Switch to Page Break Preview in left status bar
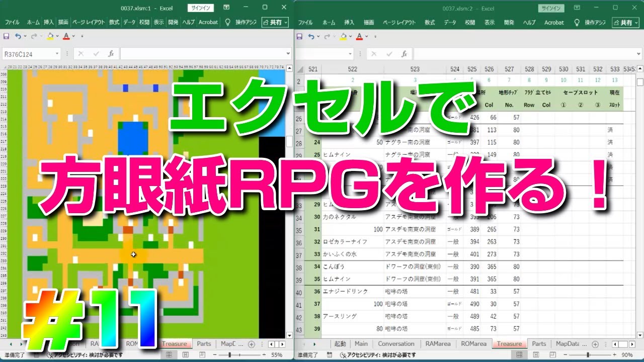 click(x=202, y=355)
